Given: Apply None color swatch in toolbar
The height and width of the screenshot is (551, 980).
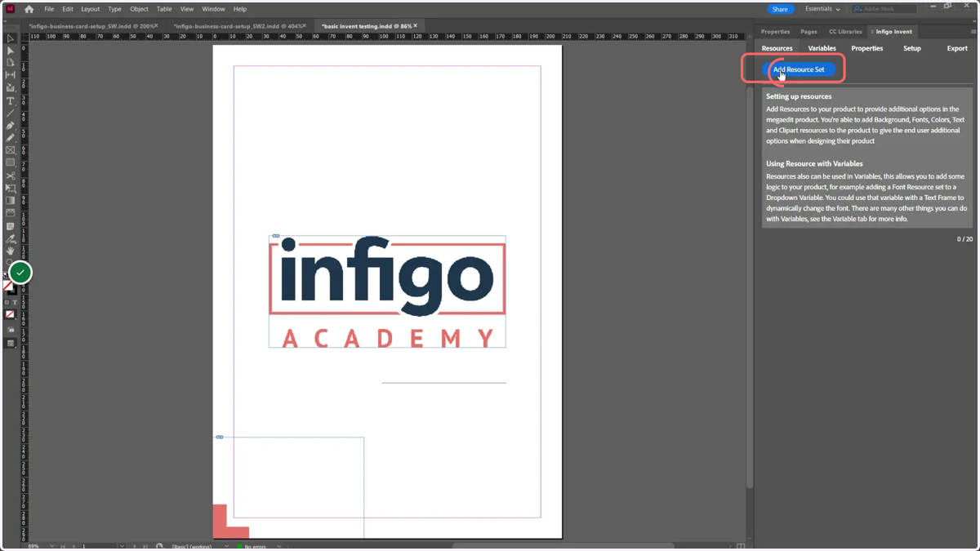Looking at the screenshot, I should (10, 314).
